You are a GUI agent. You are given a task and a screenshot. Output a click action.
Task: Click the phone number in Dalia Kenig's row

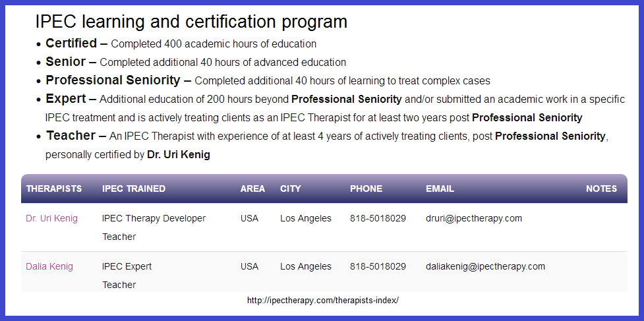(x=378, y=266)
